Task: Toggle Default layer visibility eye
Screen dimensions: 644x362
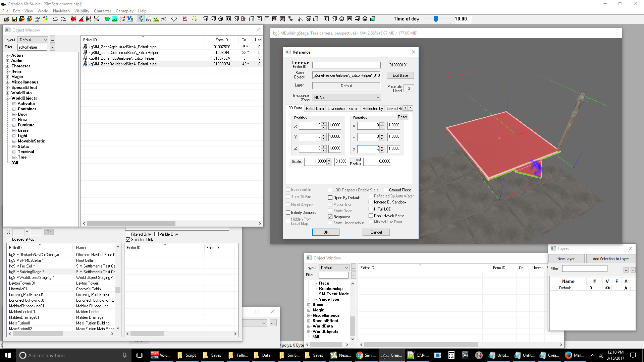Action: click(x=607, y=288)
